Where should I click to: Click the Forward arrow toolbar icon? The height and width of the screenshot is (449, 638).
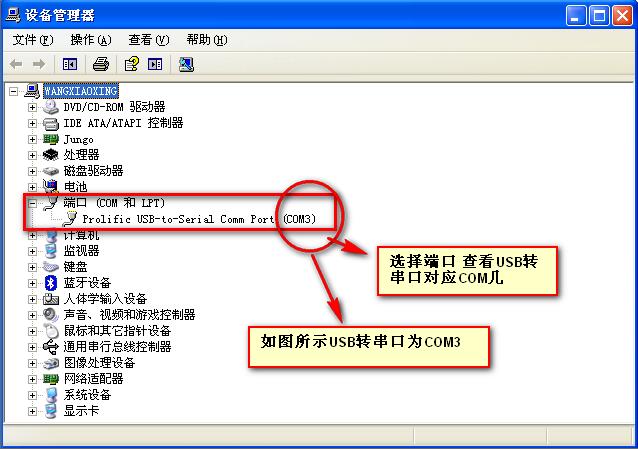click(x=39, y=64)
